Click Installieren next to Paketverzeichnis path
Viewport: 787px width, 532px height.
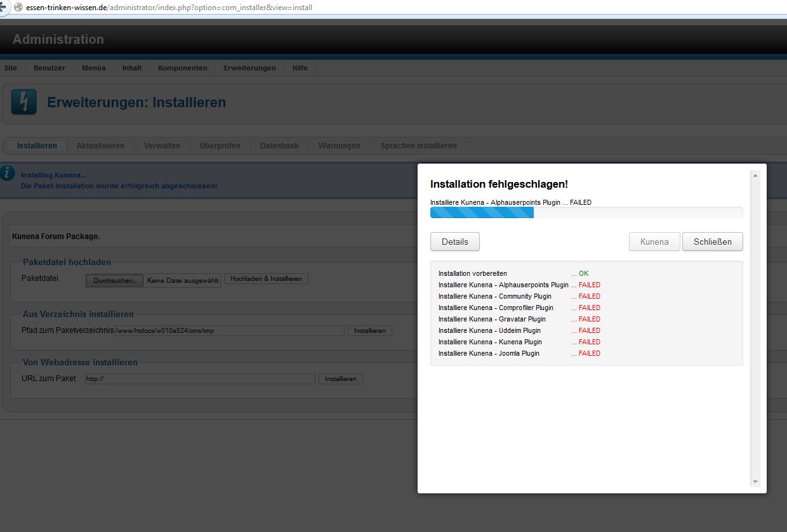(370, 331)
